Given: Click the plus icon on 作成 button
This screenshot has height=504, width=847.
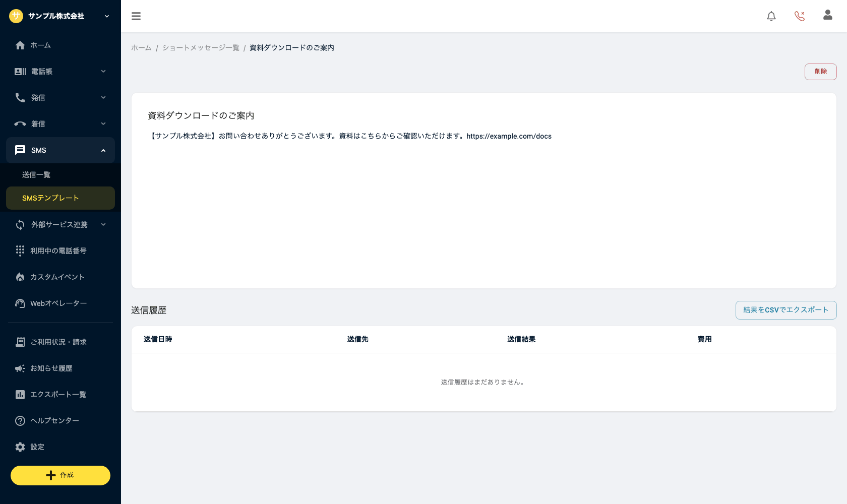Looking at the screenshot, I should pyautogui.click(x=51, y=475).
